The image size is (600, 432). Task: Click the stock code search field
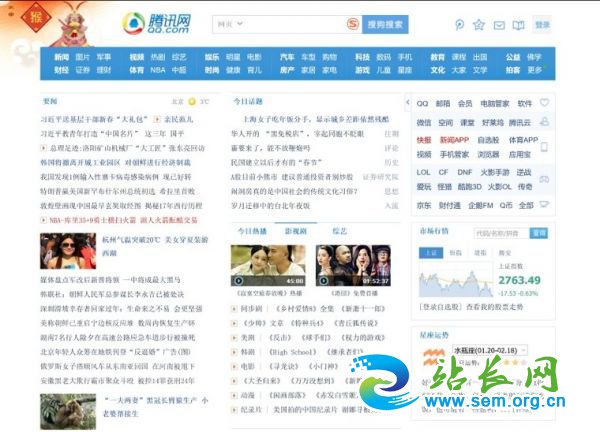click(x=502, y=233)
